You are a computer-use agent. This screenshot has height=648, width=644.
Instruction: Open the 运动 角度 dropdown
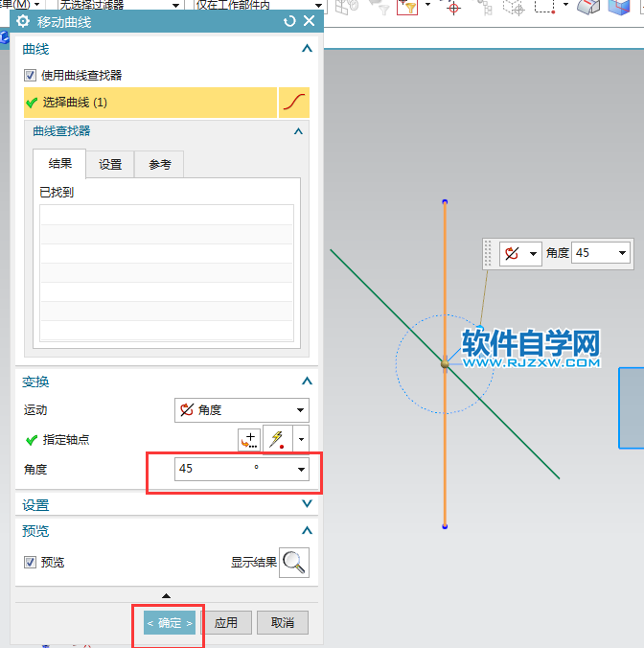pyautogui.click(x=241, y=410)
